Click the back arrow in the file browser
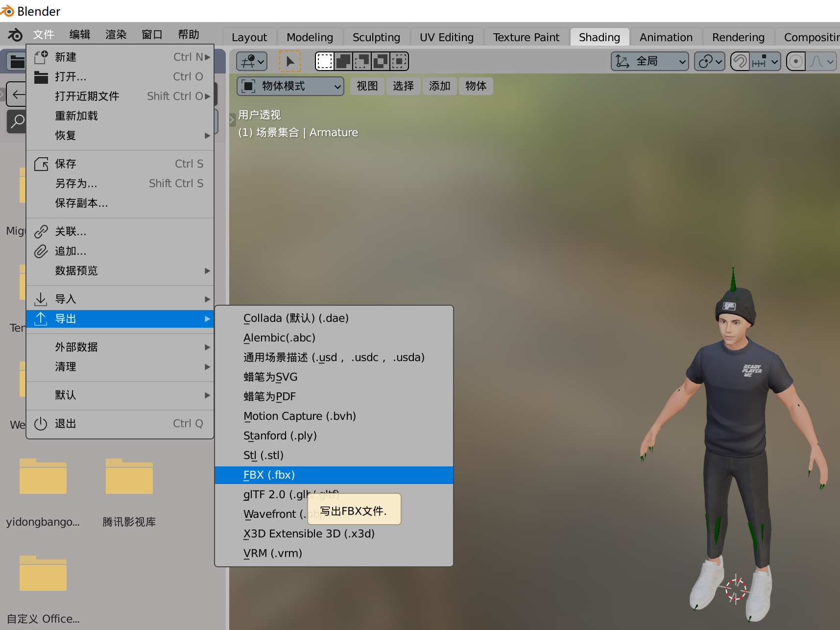840x630 pixels. point(18,94)
